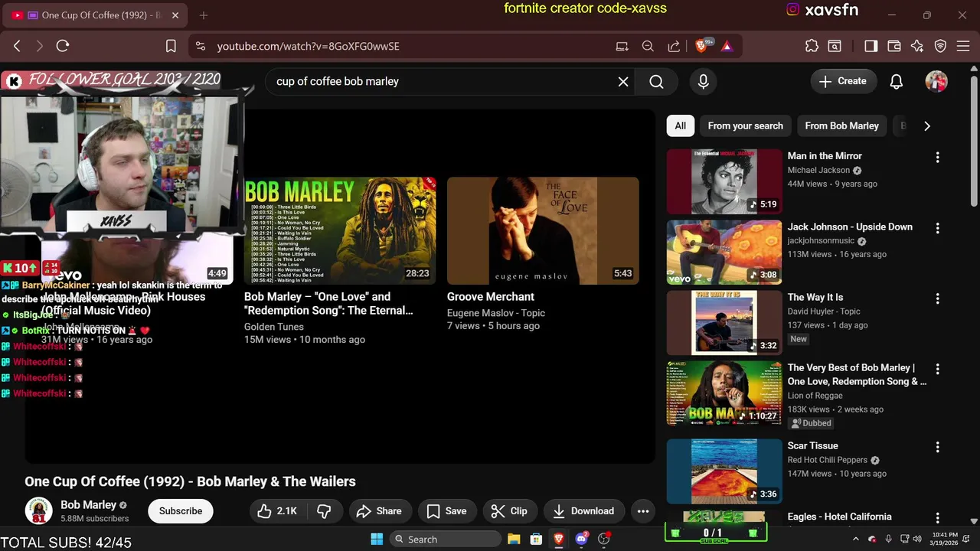This screenshot has width=980, height=551.
Task: Select the All filter chip
Action: click(680, 126)
